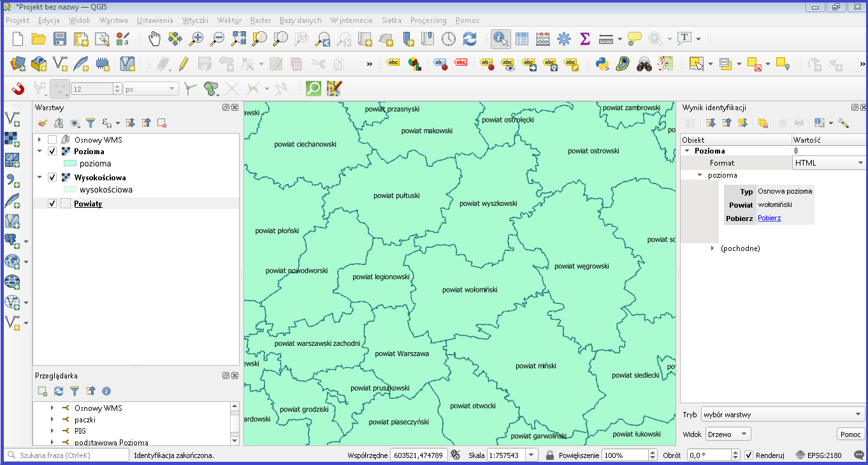Open the Processing menu
The height and width of the screenshot is (465, 868).
click(x=428, y=20)
